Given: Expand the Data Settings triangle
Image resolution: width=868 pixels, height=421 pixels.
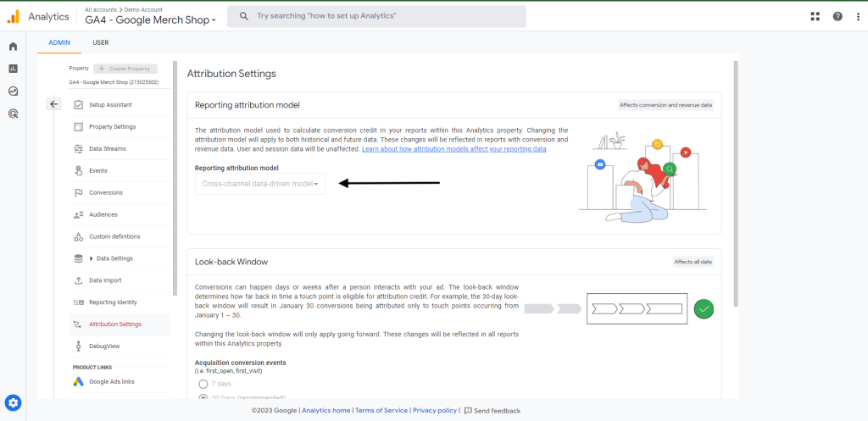Looking at the screenshot, I should pyautogui.click(x=92, y=258).
